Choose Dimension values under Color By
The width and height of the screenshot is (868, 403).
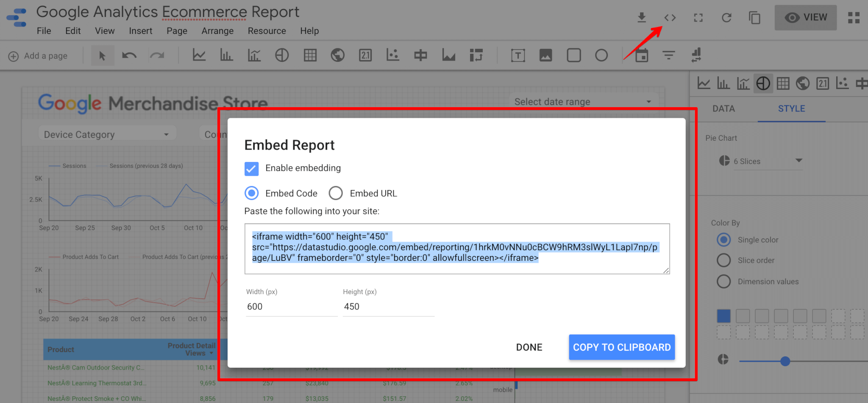point(724,281)
